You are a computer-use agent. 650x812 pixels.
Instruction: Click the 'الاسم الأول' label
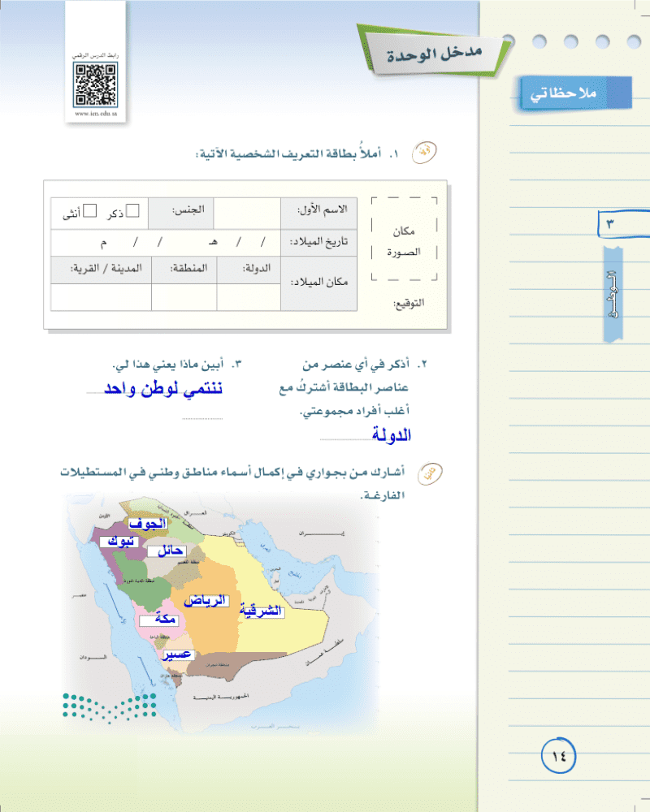(x=322, y=210)
